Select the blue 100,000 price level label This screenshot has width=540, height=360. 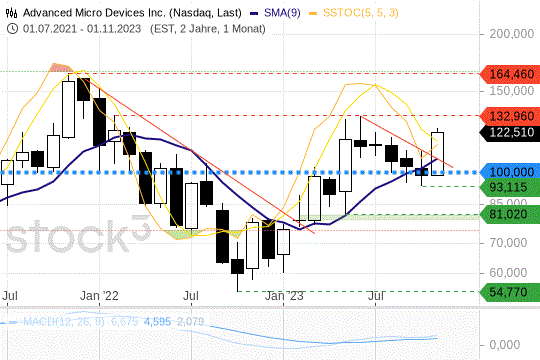point(510,172)
